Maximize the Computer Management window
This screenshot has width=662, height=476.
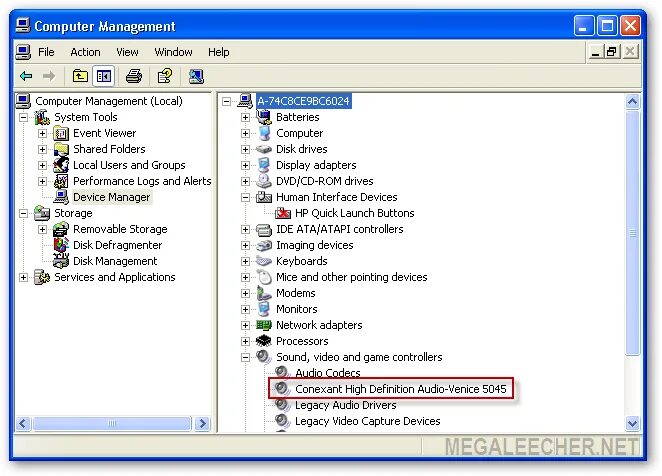pos(607,26)
